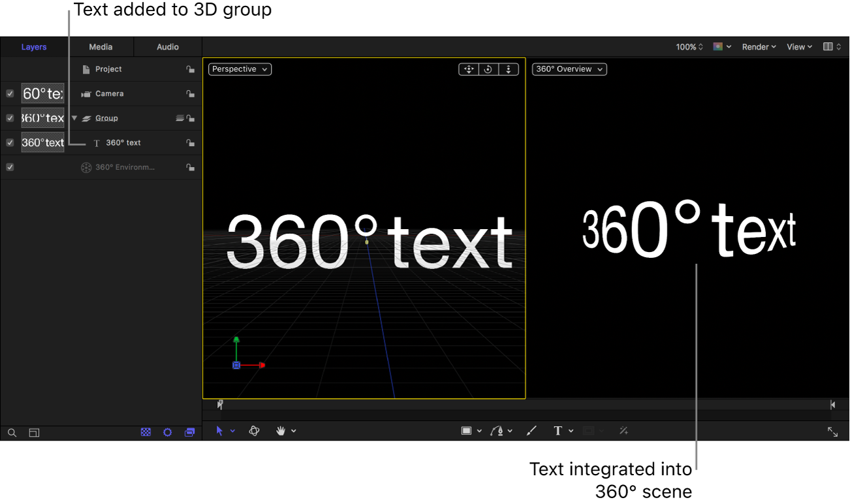Activate the camera Dolly control above the canvas

[x=509, y=69]
